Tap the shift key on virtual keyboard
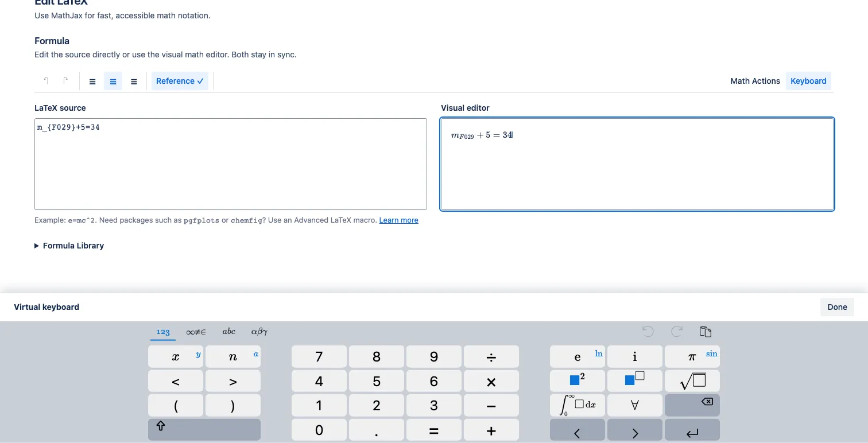This screenshot has height=443, width=868. (204, 430)
